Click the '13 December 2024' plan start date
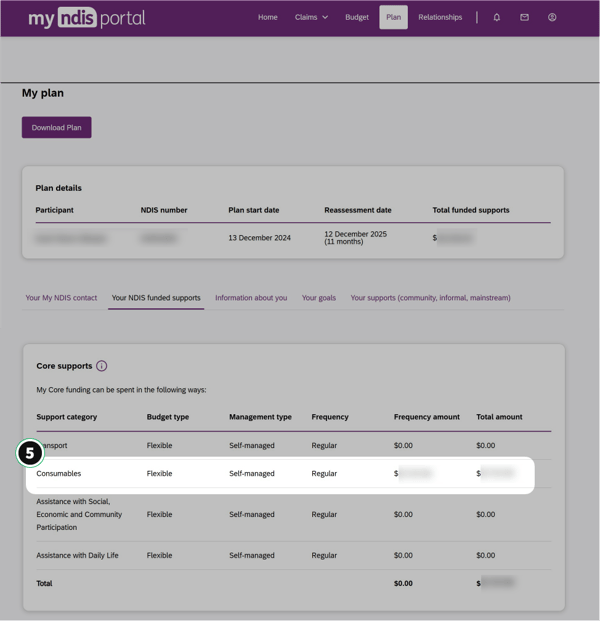600x621 pixels. (x=259, y=238)
